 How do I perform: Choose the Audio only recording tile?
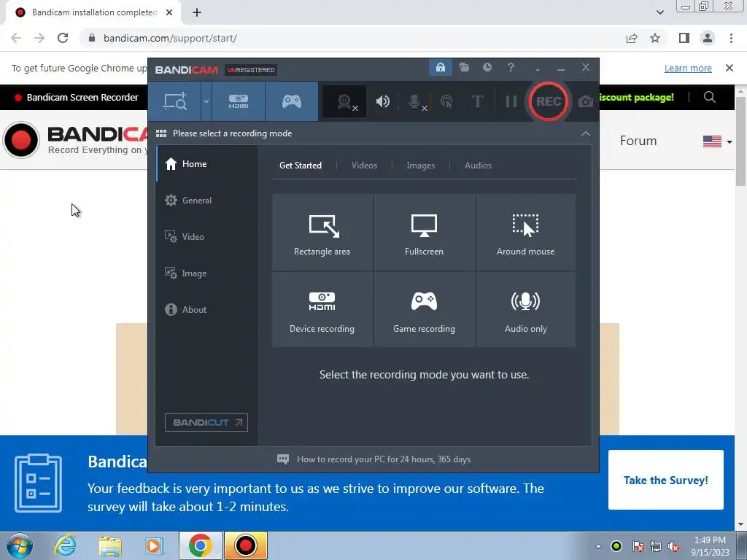point(525,310)
